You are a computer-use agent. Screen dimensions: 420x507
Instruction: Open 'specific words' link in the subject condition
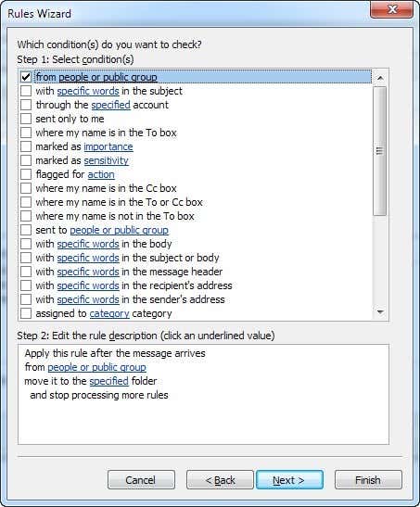coord(88,91)
